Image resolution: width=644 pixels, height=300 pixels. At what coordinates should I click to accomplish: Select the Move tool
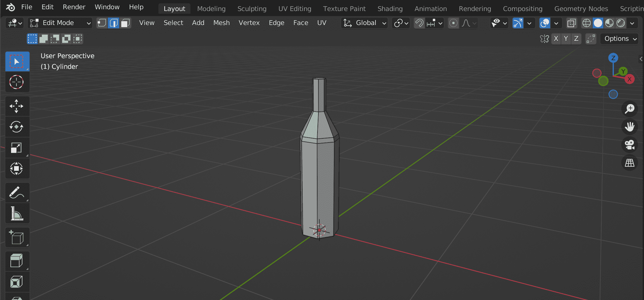(17, 106)
